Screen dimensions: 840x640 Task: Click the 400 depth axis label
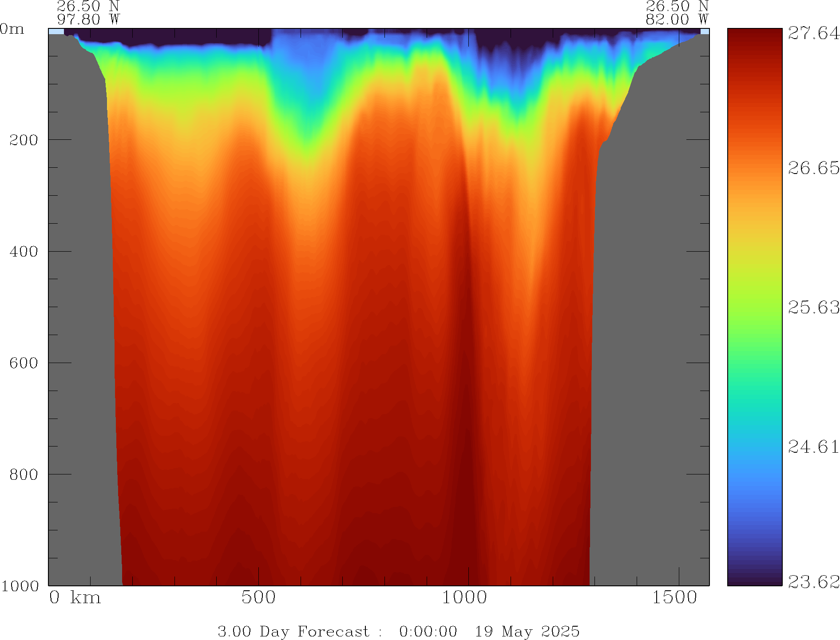point(24,252)
